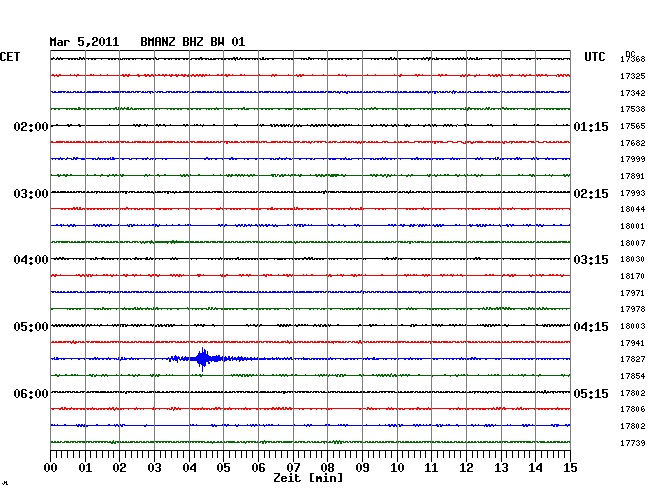Click the minute axis tick label '01'
The height and width of the screenshot is (494, 650).
[85, 468]
